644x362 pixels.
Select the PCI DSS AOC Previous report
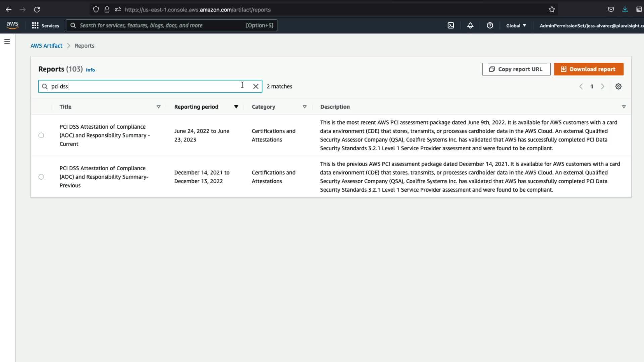[x=41, y=177]
